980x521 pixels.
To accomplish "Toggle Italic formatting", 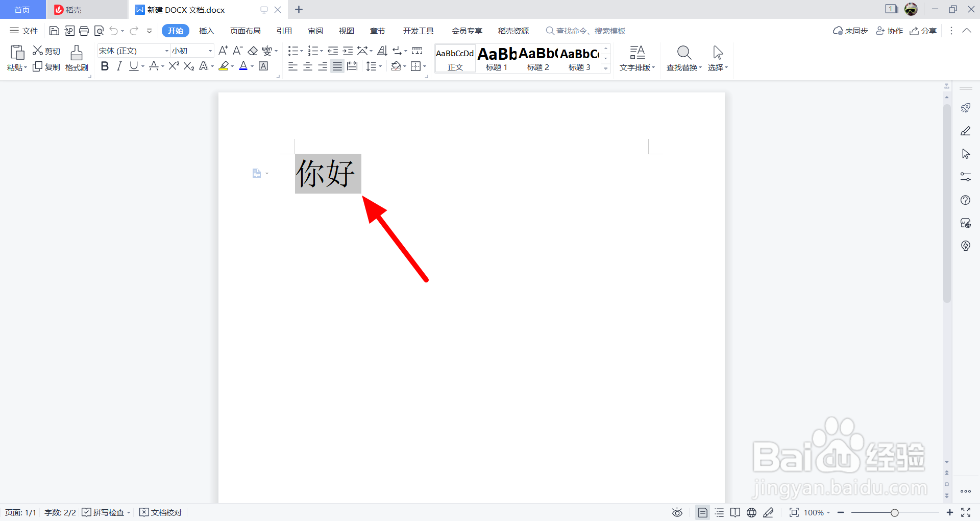I will tap(119, 66).
